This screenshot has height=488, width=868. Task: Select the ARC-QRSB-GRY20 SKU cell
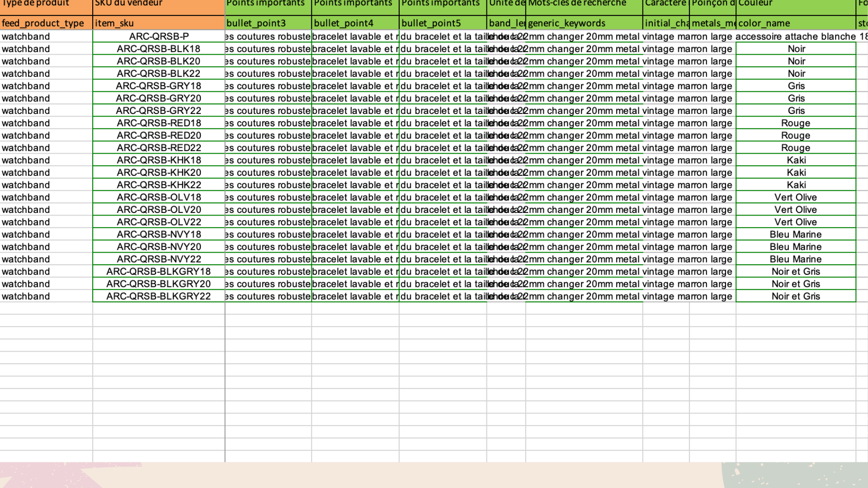159,99
